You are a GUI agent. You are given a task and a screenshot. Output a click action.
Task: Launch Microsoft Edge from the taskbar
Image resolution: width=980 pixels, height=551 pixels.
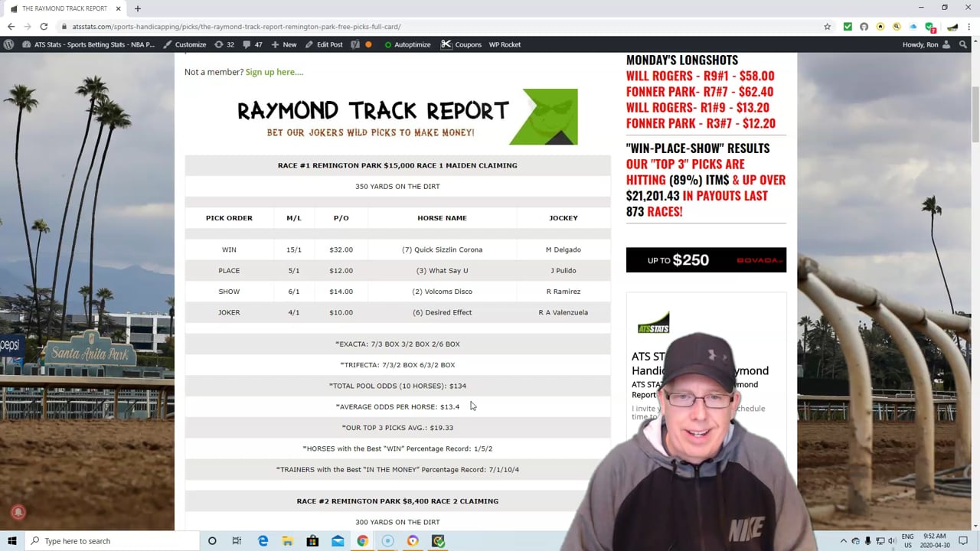tap(263, 541)
